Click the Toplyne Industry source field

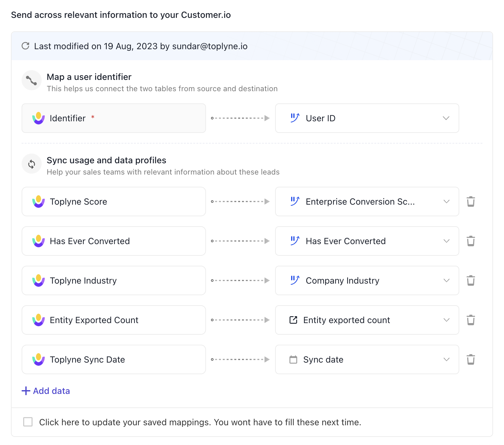114,280
